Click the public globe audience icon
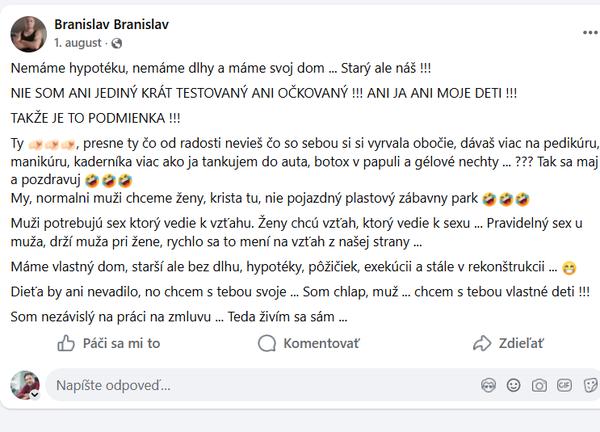Image resolution: width=600 pixels, height=432 pixels. point(118,44)
